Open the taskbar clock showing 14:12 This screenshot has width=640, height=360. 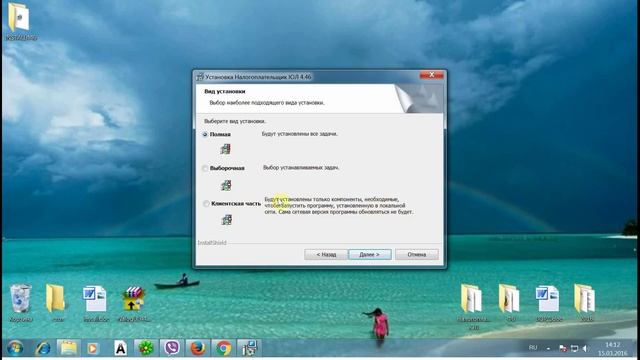[x=613, y=349]
